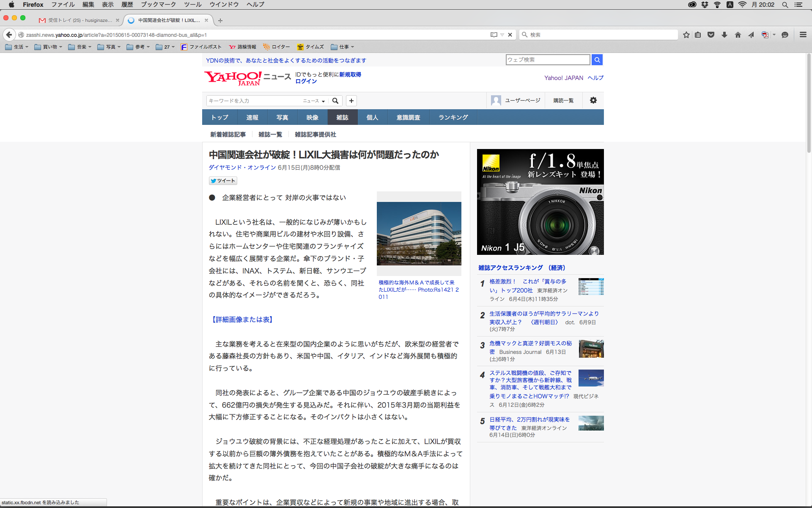Click the Yahoo settings gear icon
This screenshot has height=508, width=812.
(x=593, y=100)
